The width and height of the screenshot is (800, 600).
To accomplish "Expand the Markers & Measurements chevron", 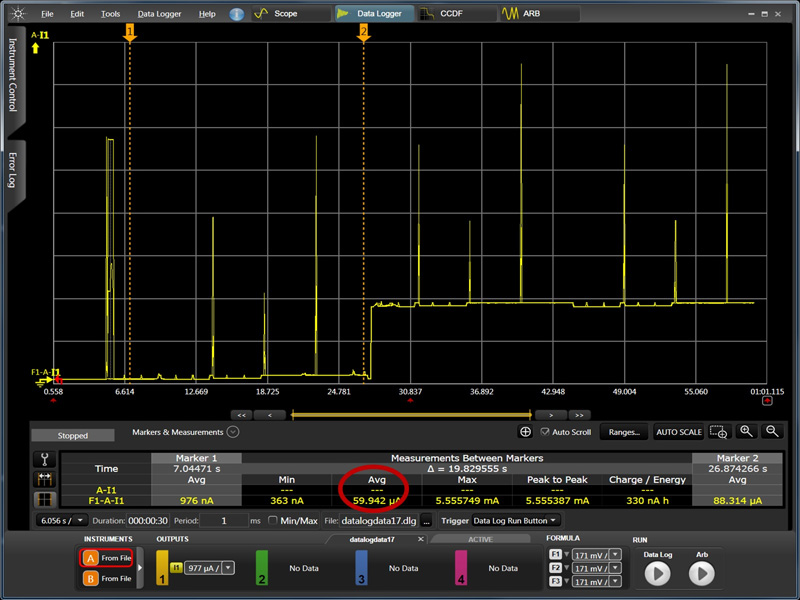I will tap(233, 432).
